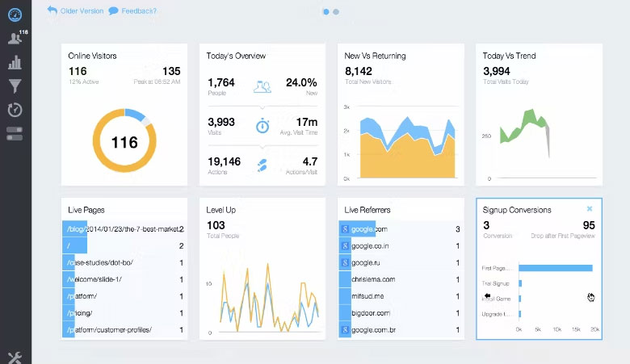Viewport: 630px width, 364px height.
Task: Click the Online Visitors donut chart
Action: 124,141
